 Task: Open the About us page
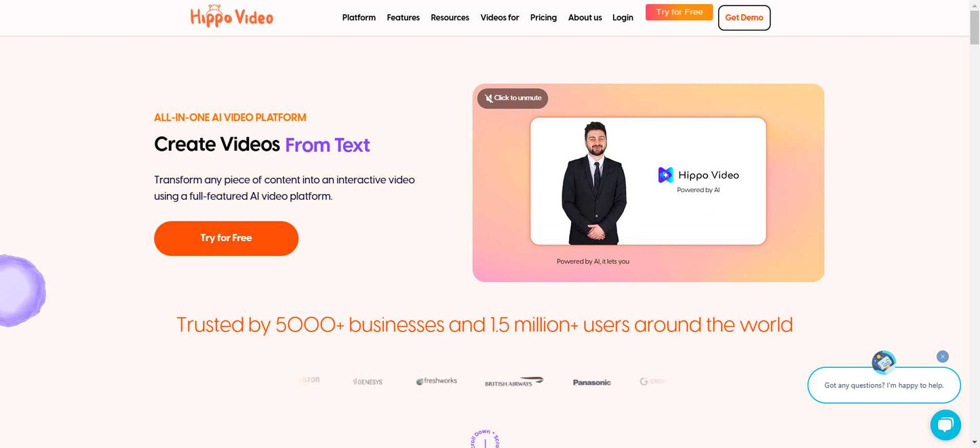pyautogui.click(x=585, y=18)
